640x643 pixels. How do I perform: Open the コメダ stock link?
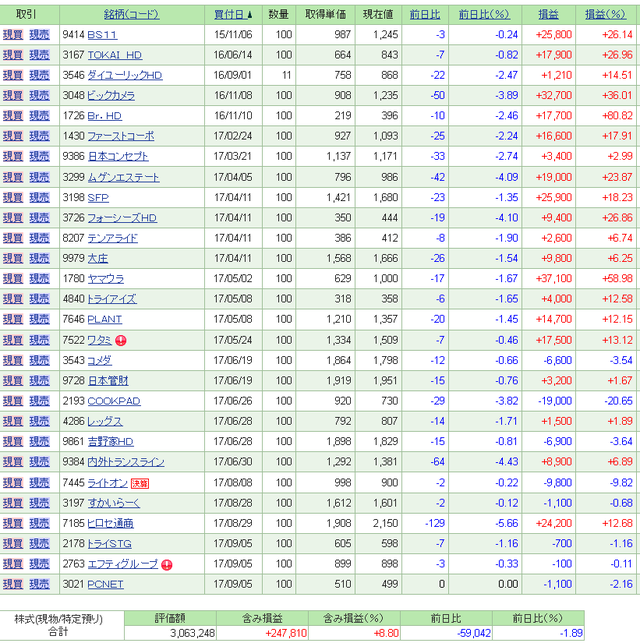pyautogui.click(x=100, y=361)
